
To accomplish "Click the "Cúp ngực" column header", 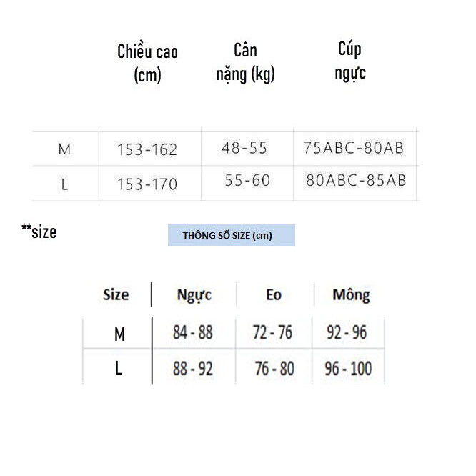I will [x=349, y=60].
